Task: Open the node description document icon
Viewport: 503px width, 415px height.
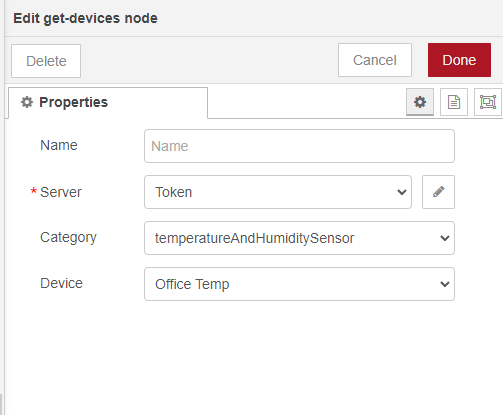Action: [454, 102]
